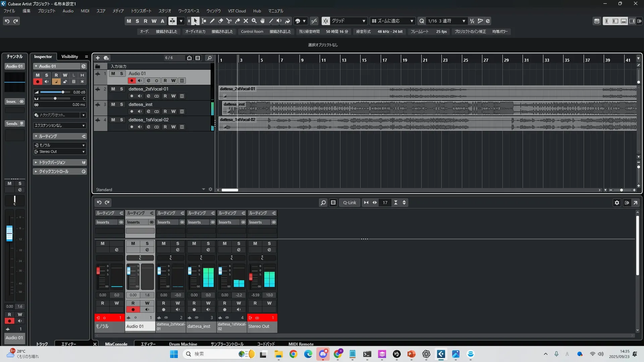
Task: Adjust the Audio 01 inspector volume slider
Action: (x=63, y=92)
